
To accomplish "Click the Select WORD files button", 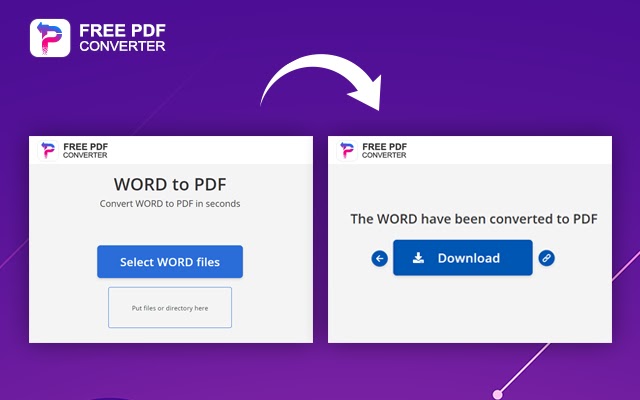I will click(170, 262).
